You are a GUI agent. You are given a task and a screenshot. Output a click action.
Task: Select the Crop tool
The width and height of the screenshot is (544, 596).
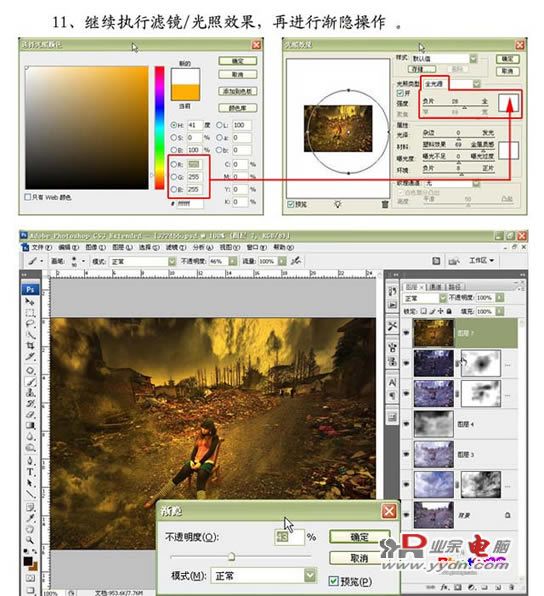coord(30,346)
